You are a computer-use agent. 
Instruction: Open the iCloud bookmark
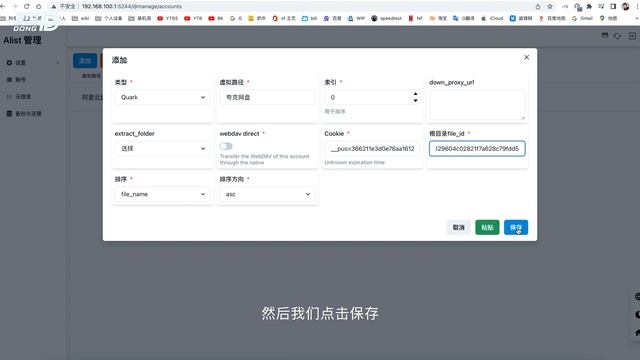(x=492, y=18)
